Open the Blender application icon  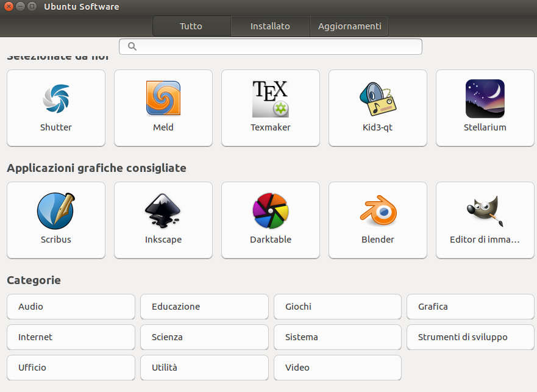(x=378, y=212)
